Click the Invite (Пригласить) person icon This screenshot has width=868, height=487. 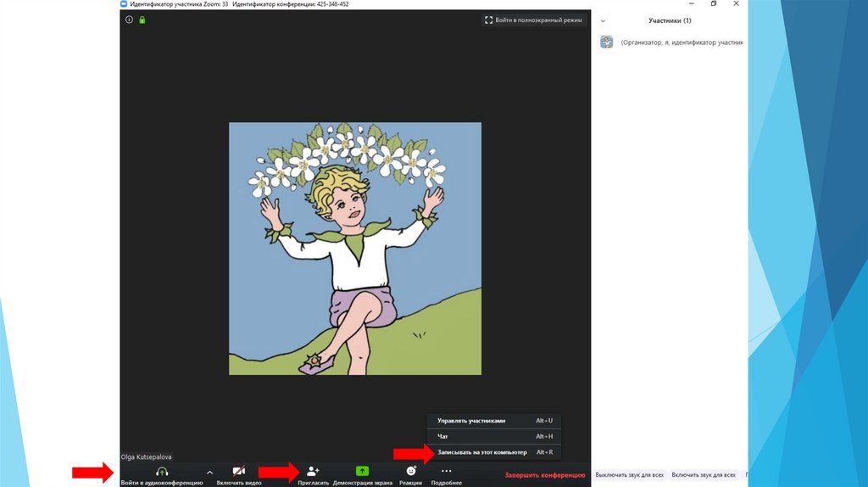coord(313,471)
